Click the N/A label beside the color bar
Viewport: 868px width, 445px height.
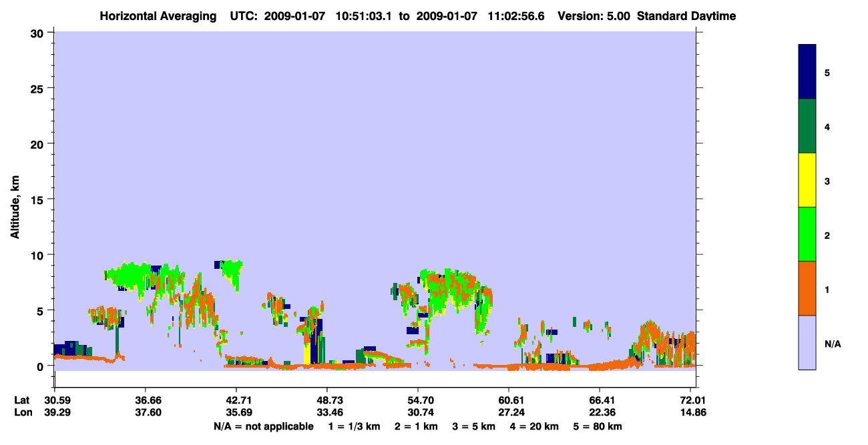pos(833,344)
